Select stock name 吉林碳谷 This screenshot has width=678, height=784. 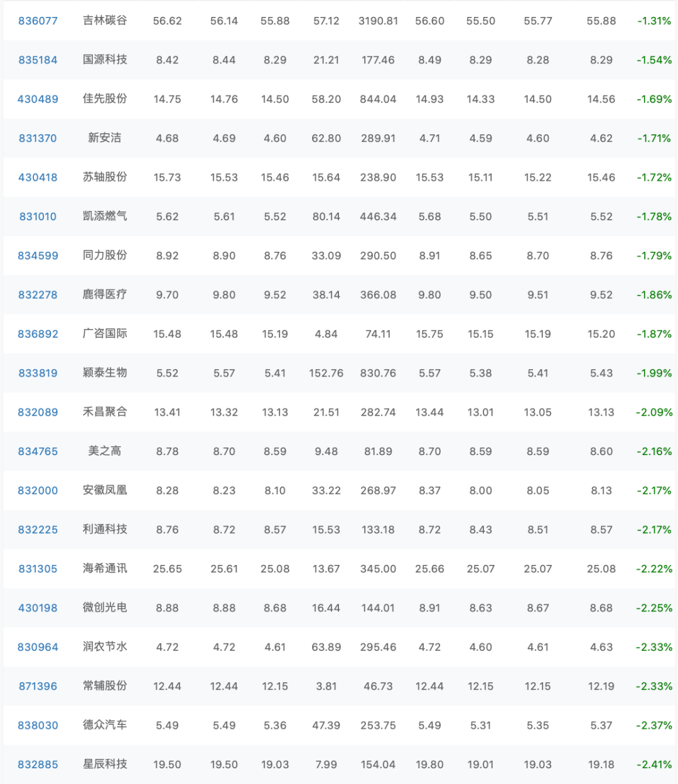click(105, 20)
